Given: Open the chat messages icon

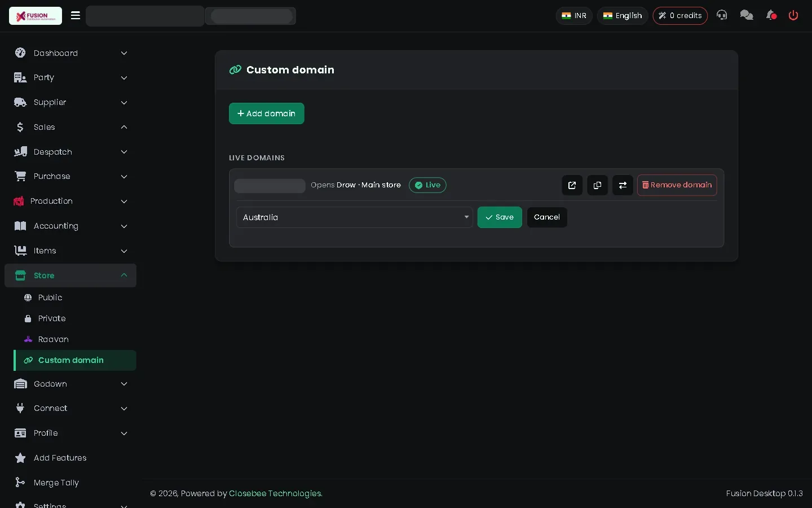Looking at the screenshot, I should pos(747,15).
